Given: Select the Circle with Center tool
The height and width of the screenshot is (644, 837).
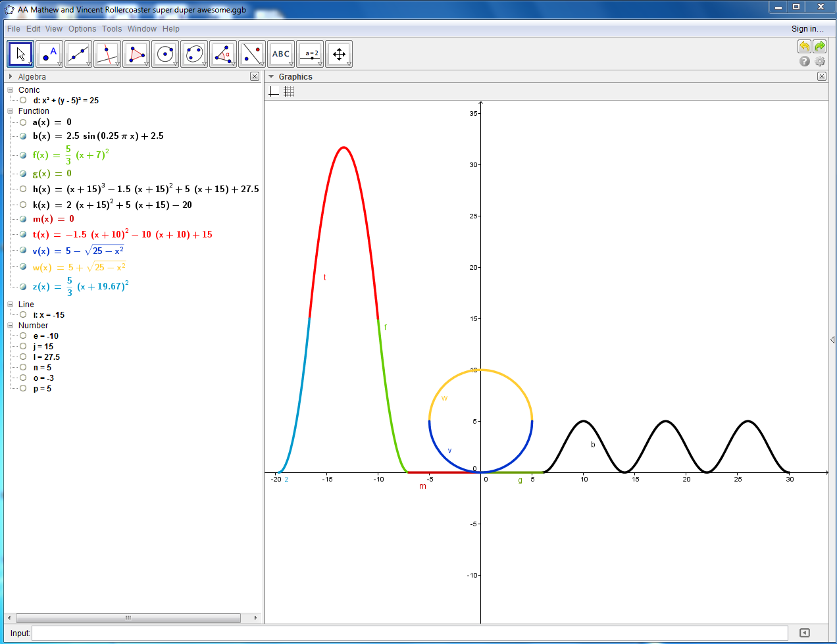Looking at the screenshot, I should (x=165, y=54).
